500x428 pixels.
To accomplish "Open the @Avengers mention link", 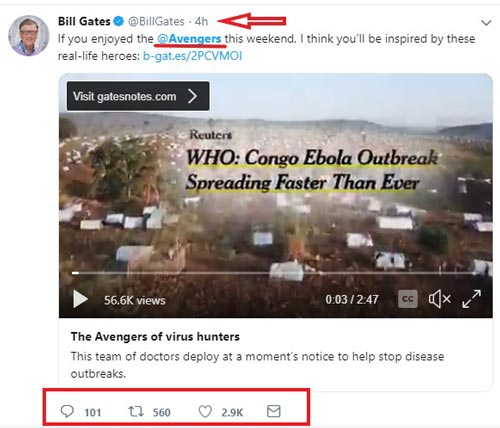I will [189, 39].
